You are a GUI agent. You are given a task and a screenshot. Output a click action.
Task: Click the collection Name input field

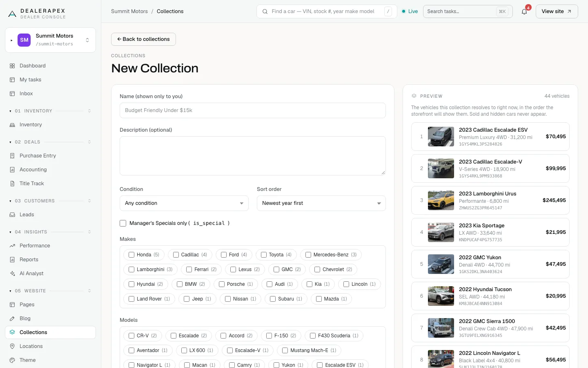(x=252, y=110)
